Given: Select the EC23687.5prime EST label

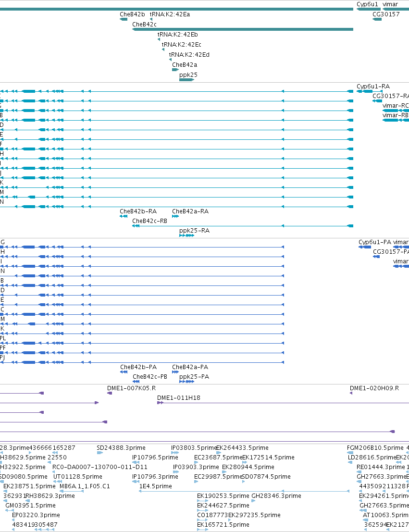Looking at the screenshot, I should pyautogui.click(x=218, y=458).
